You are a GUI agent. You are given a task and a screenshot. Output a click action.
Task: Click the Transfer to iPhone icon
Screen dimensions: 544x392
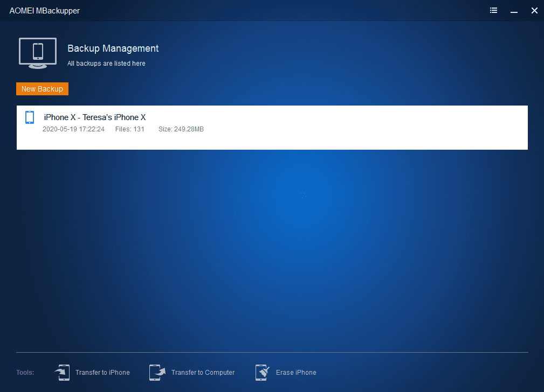63,373
